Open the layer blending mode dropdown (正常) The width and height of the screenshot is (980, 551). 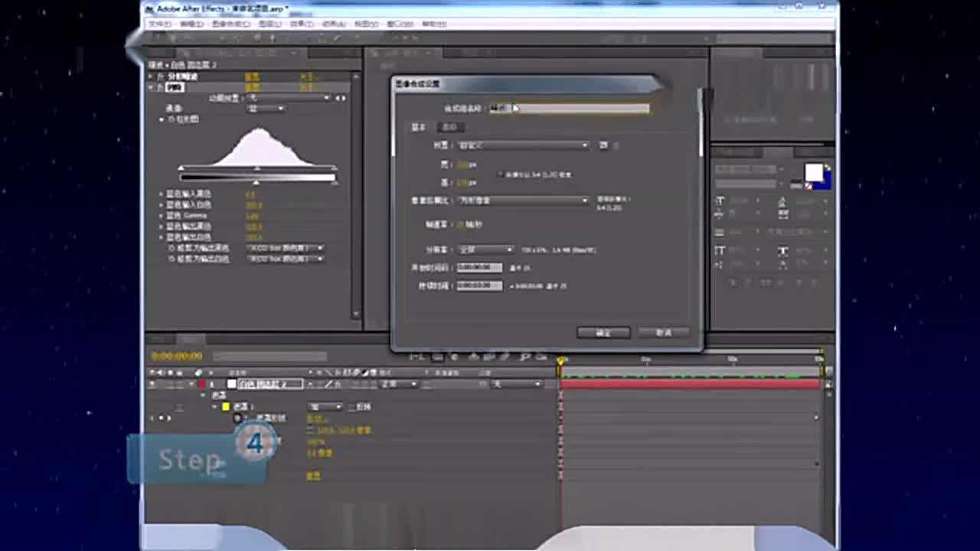(400, 384)
